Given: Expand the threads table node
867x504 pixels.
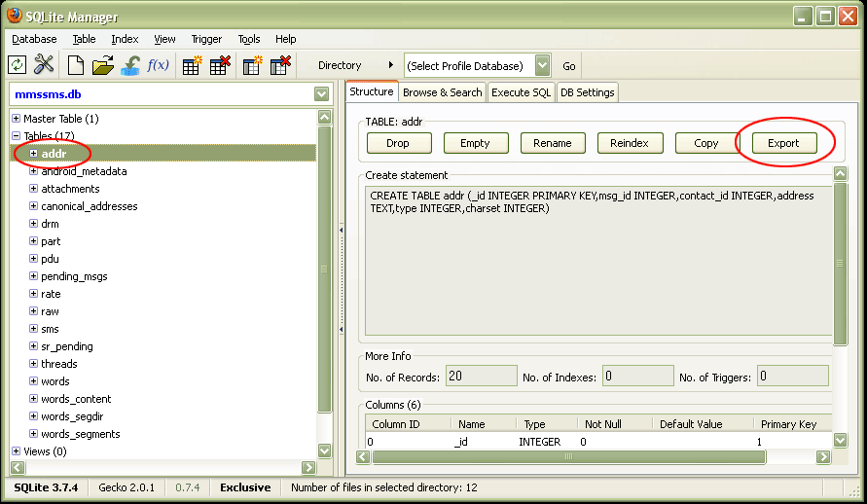Looking at the screenshot, I should point(34,364).
